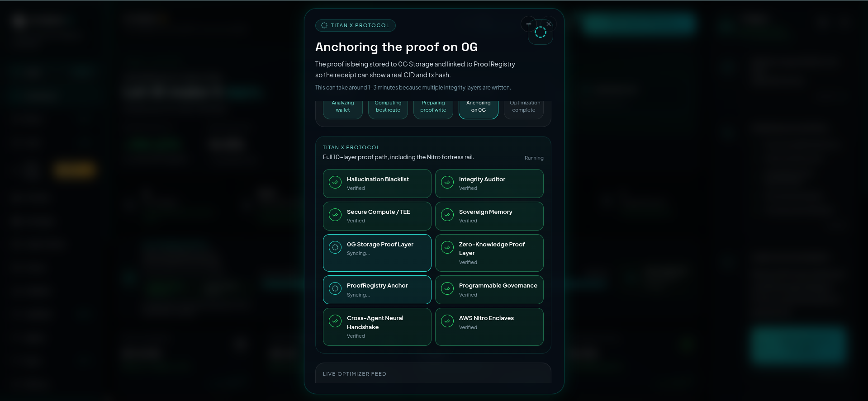Screen dimensions: 868x401
Task: Click the "Anchoring the proof on 0G" heading
Action: point(396,47)
